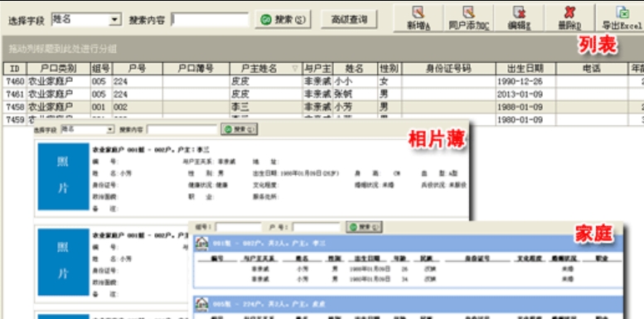
Task: Toggle sort arrow on 户主姓名 column
Action: [295, 69]
